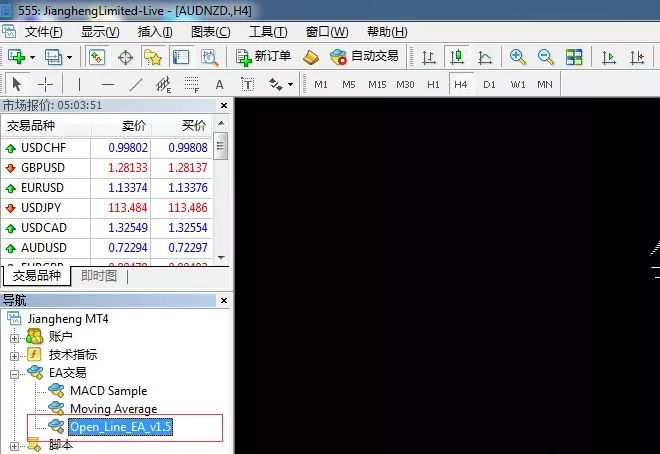Toggle the Terminal window icon
Screen dimensions: 660x454
click(x=181, y=57)
